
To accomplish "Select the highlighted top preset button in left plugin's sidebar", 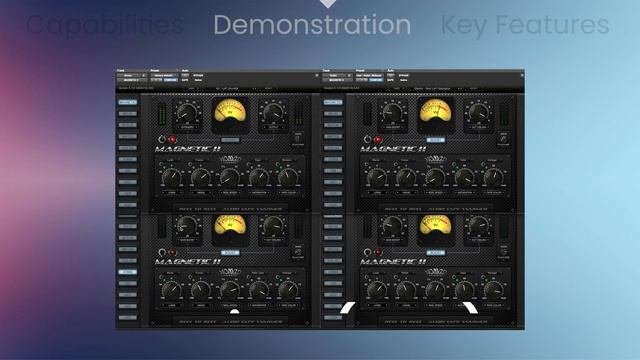I will click(128, 102).
